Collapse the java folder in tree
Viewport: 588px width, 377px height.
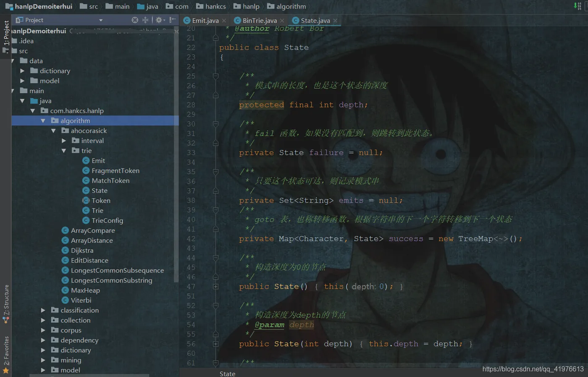click(x=22, y=101)
